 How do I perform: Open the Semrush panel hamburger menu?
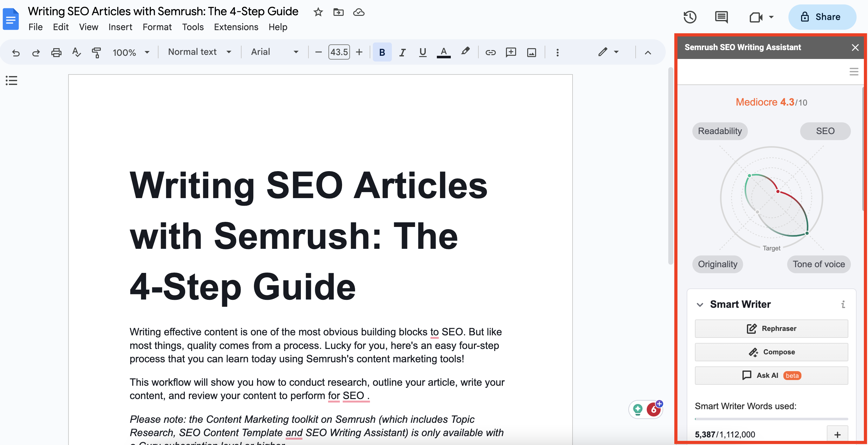pos(853,71)
